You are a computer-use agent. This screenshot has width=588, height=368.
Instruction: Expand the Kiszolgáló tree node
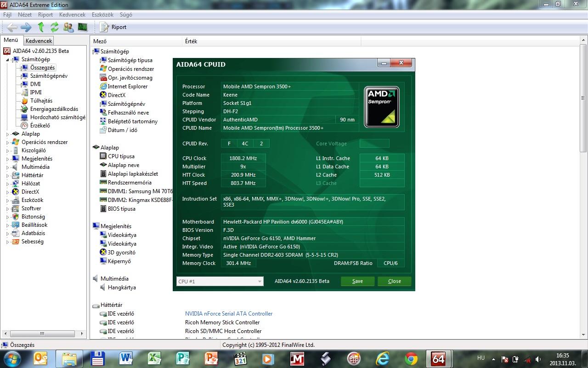coord(8,151)
